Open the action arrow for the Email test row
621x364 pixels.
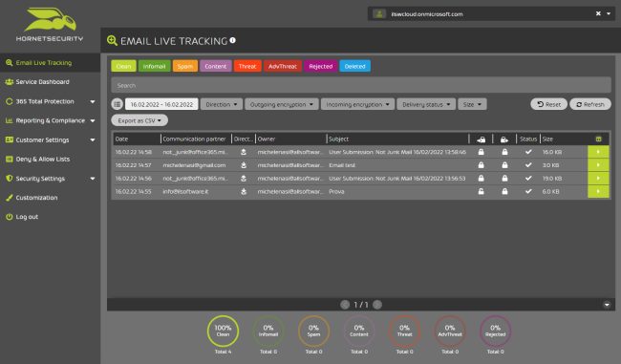tap(598, 164)
